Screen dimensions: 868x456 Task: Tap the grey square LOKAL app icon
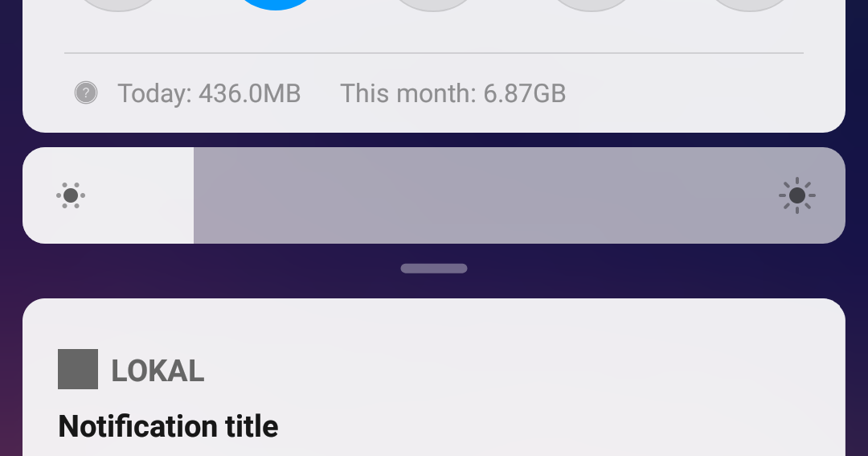point(78,369)
